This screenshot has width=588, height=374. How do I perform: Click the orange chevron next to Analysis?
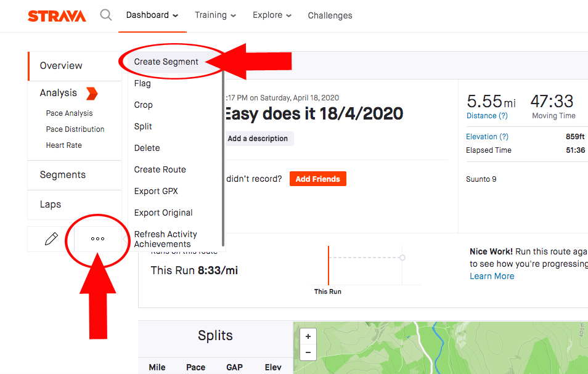point(91,93)
